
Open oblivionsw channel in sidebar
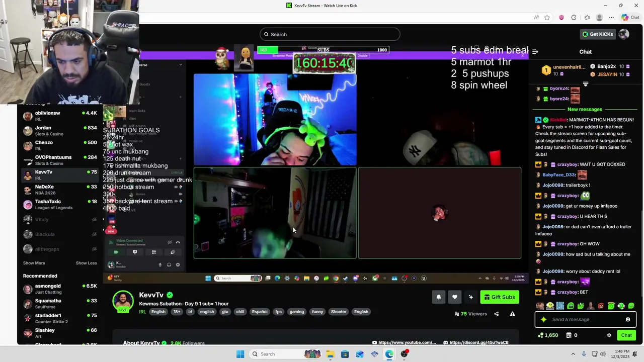point(60,116)
